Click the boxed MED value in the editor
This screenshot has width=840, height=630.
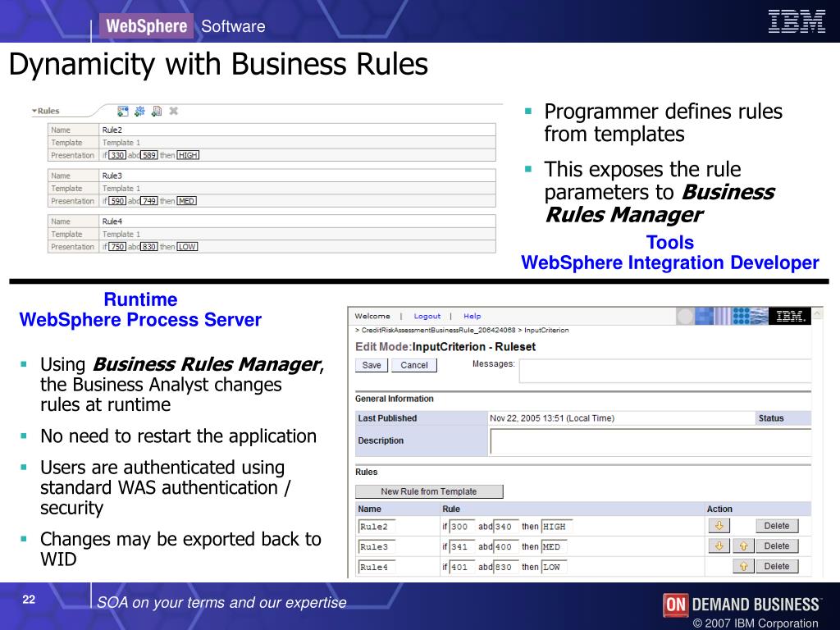[x=186, y=201]
